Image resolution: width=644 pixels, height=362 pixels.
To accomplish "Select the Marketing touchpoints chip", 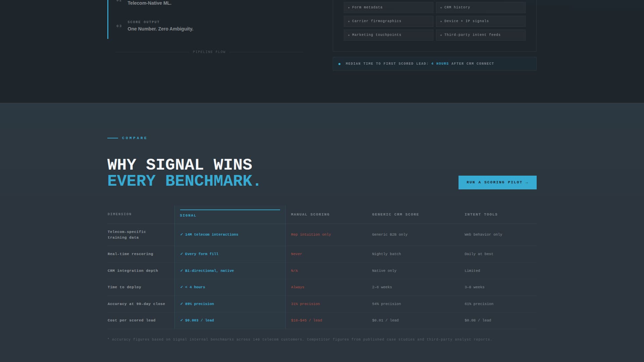I will point(388,35).
